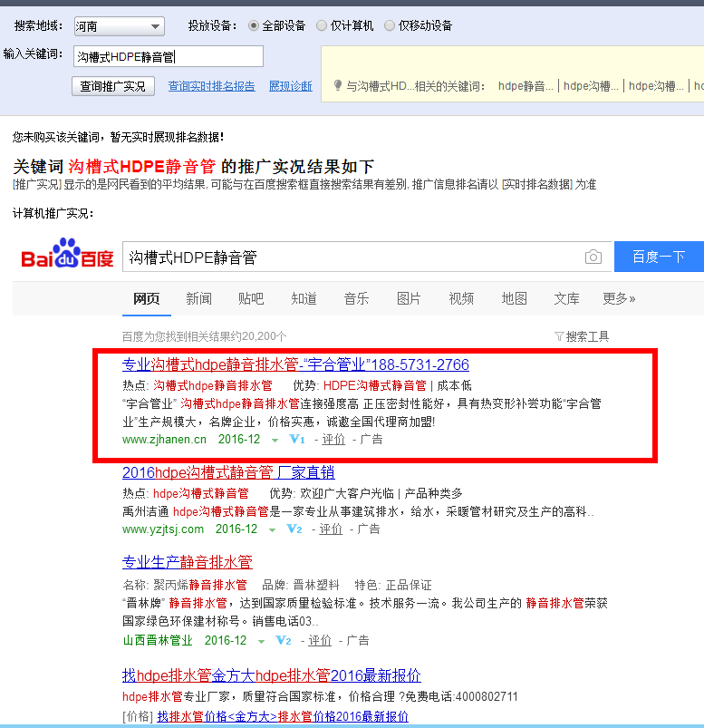The height and width of the screenshot is (728, 704).
Task: Select 仅移动设备 radio button
Action: (390, 25)
